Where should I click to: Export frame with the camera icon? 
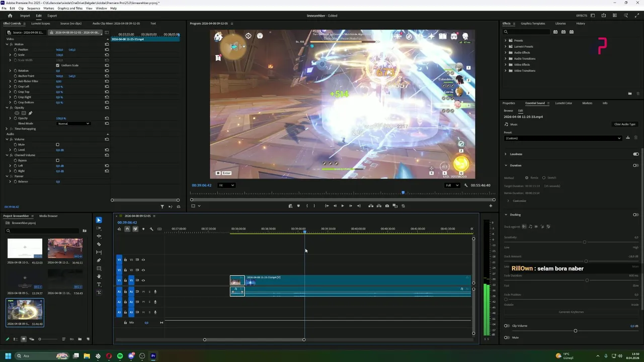pyautogui.click(x=387, y=206)
